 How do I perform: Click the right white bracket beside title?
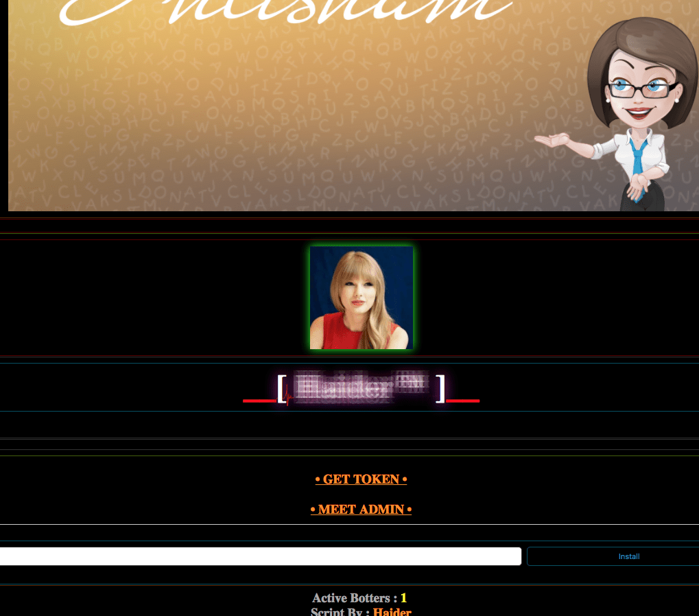(441, 389)
